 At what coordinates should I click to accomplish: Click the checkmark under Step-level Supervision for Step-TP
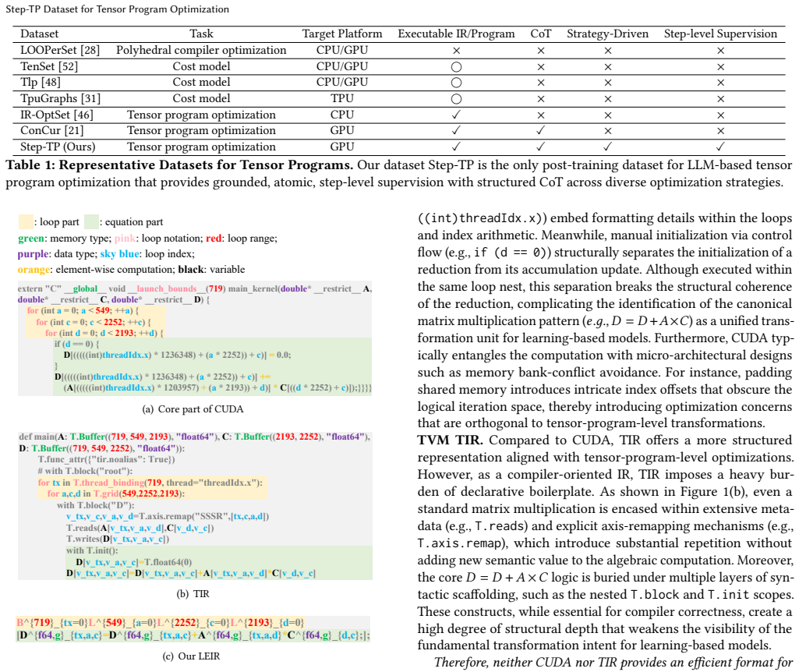coord(720,147)
